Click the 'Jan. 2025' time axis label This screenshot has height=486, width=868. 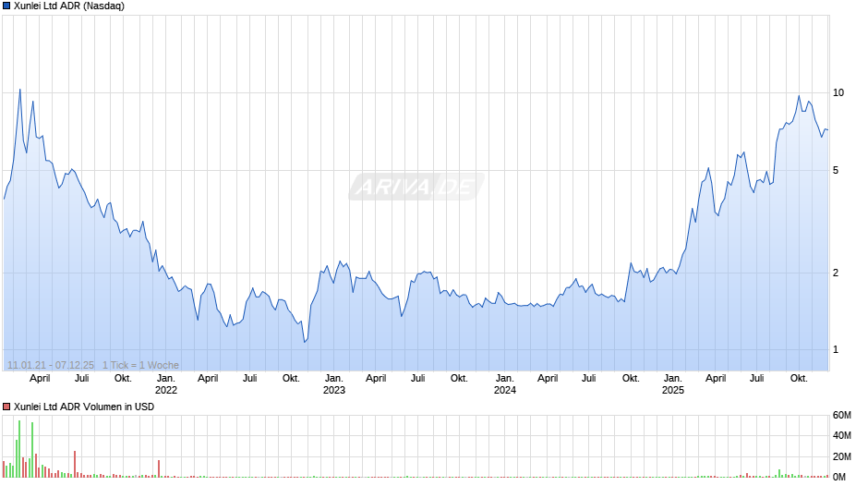[x=672, y=384]
